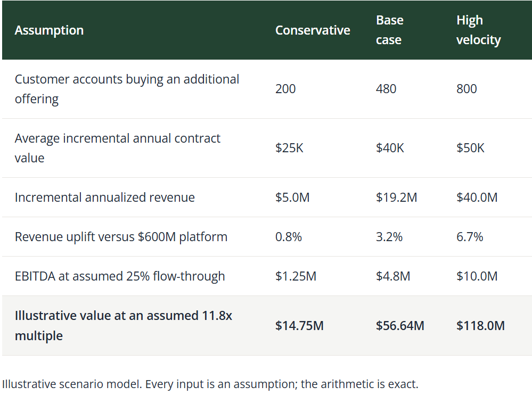Select 'Revenue uplift versus $600M platform' label
This screenshot has height=403, width=532.
point(121,237)
